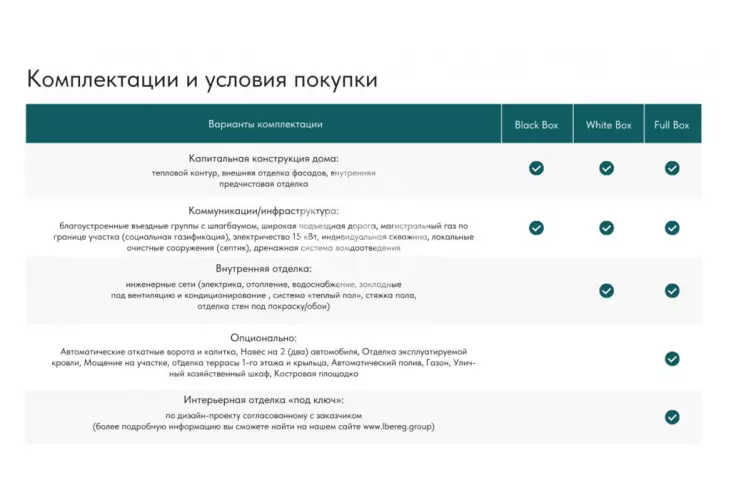This screenshot has width=731, height=500.
Task: Click the row title Коммуникации/инфраструктура
Action: (263, 211)
